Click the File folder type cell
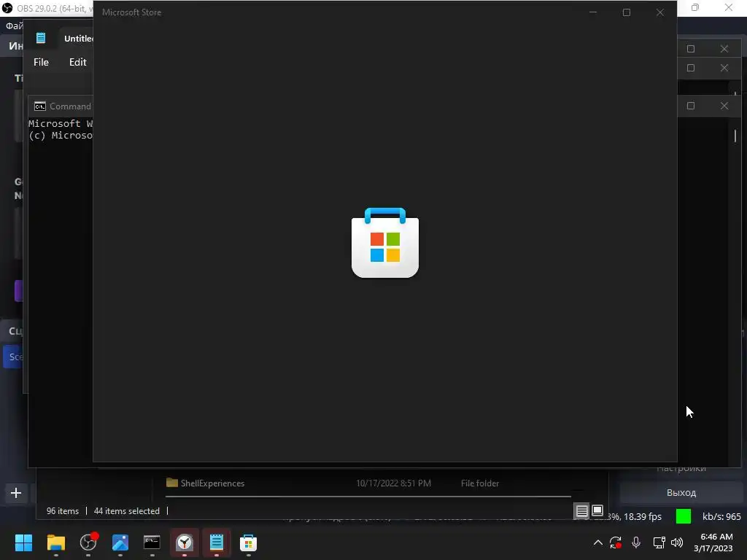The height and width of the screenshot is (560, 747). point(480,483)
